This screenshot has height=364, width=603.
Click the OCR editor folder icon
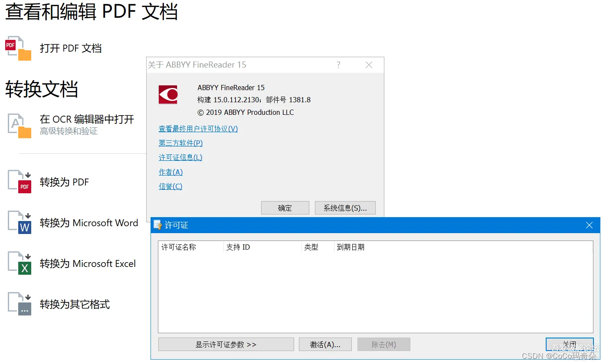point(20,126)
